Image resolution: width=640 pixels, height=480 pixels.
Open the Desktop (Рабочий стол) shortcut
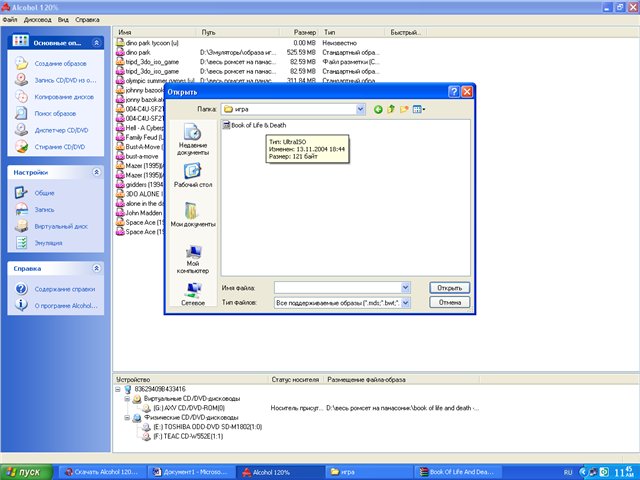point(193,176)
